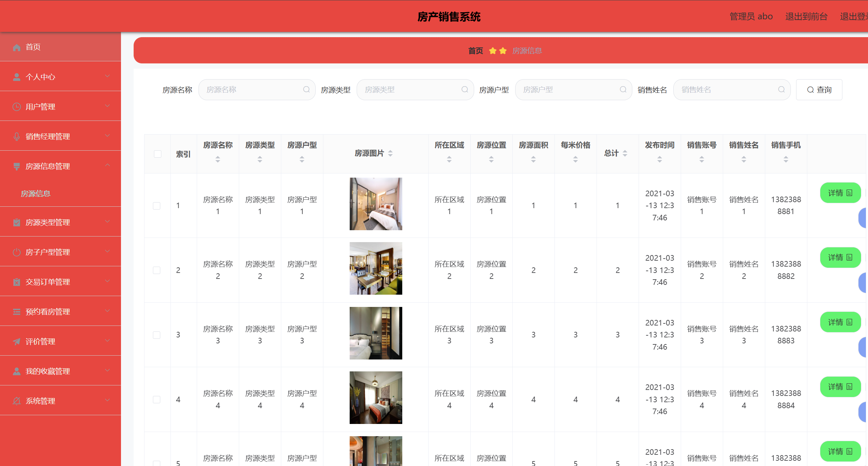The image size is (868, 466).
Task: Toggle the select-all checkbox in table header
Action: coord(157,154)
